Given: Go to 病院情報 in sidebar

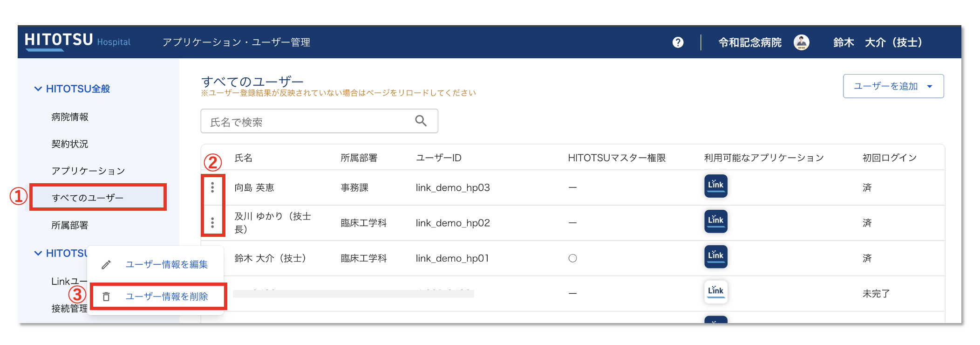Looking at the screenshot, I should (x=70, y=117).
